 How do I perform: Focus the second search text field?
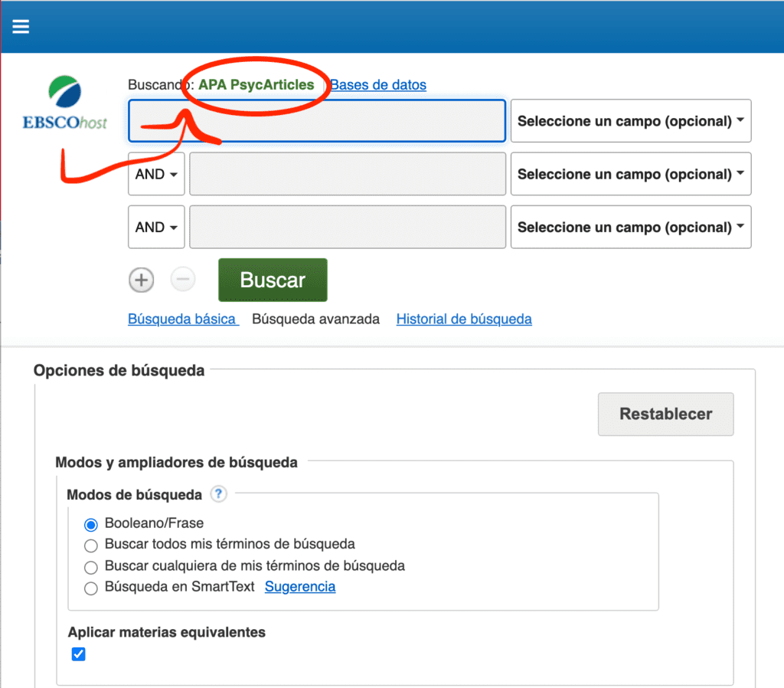coord(348,174)
